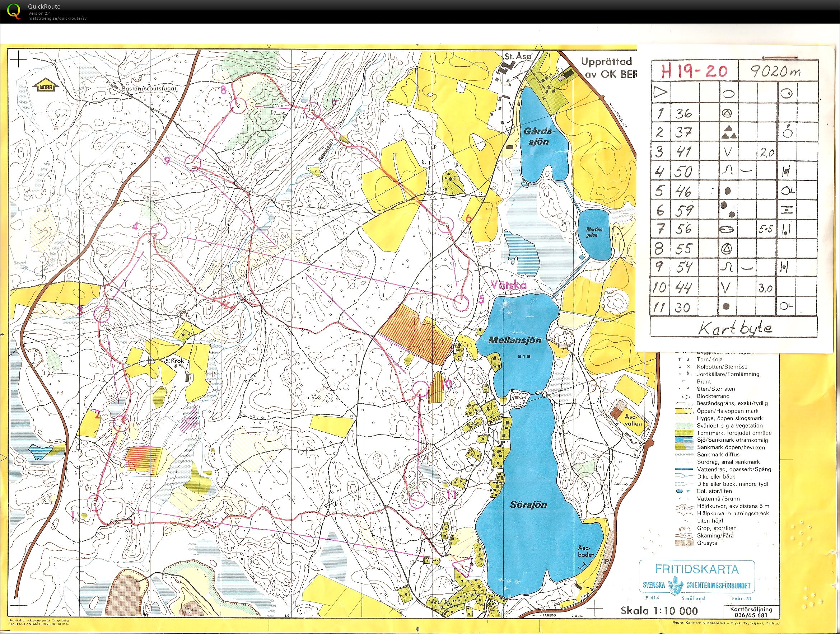840x634 pixels.
Task: Click control circle 3 on the map
Action: coord(102,315)
